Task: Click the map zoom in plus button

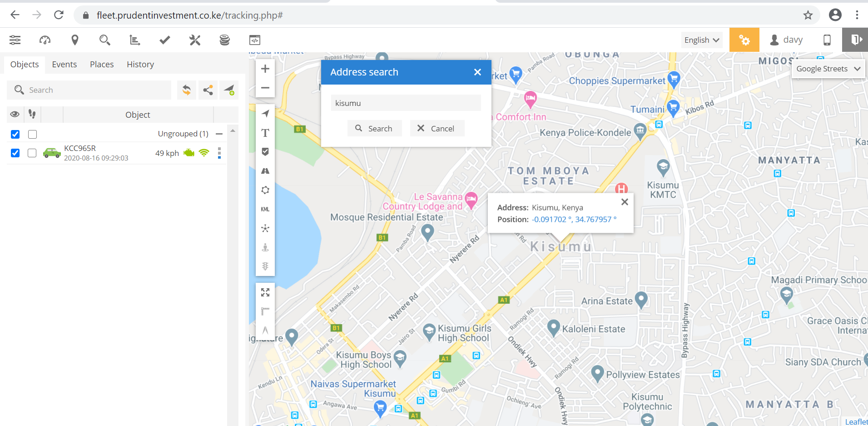Action: [x=265, y=69]
